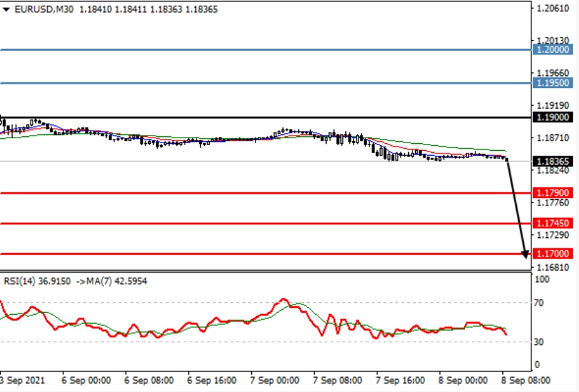Click the 8 Sep 00:00 time label
The height and width of the screenshot is (392, 579).
pyautogui.click(x=463, y=380)
